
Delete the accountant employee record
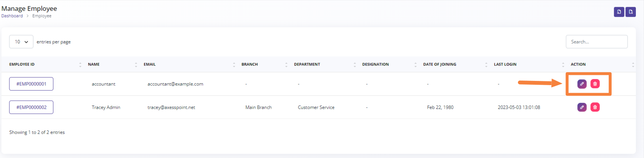click(x=595, y=84)
